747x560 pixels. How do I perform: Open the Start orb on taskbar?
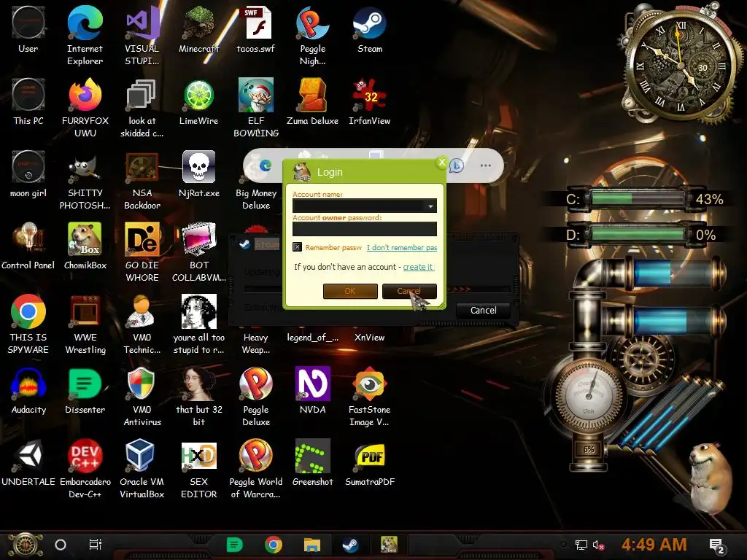point(25,545)
